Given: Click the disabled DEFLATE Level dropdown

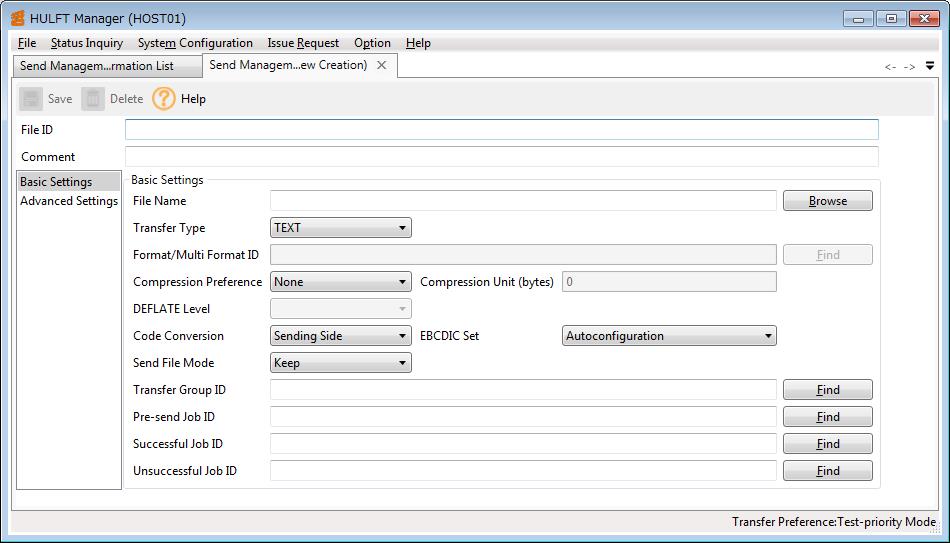Looking at the screenshot, I should coord(340,308).
